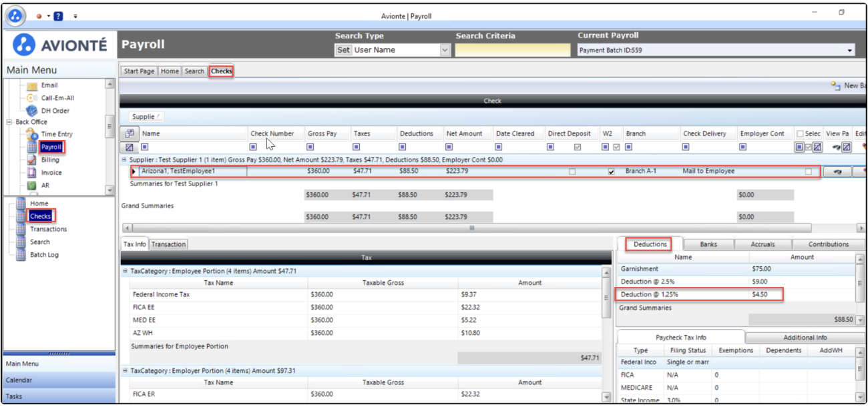Click the Time Entry clock icon

click(x=31, y=134)
